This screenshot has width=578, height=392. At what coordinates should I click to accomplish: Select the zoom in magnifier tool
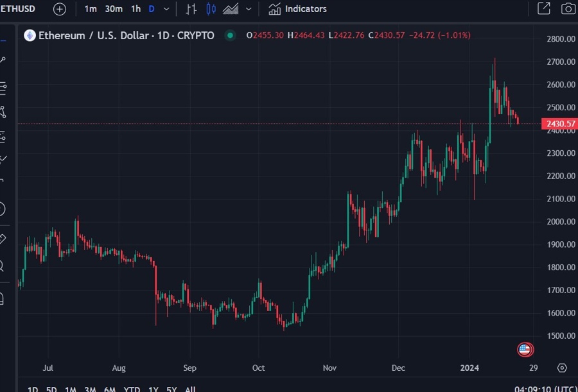[2, 266]
